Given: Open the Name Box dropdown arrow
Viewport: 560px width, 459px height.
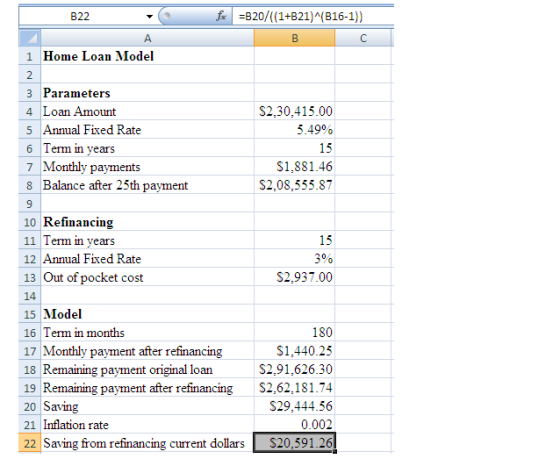Looking at the screenshot, I should (x=149, y=16).
